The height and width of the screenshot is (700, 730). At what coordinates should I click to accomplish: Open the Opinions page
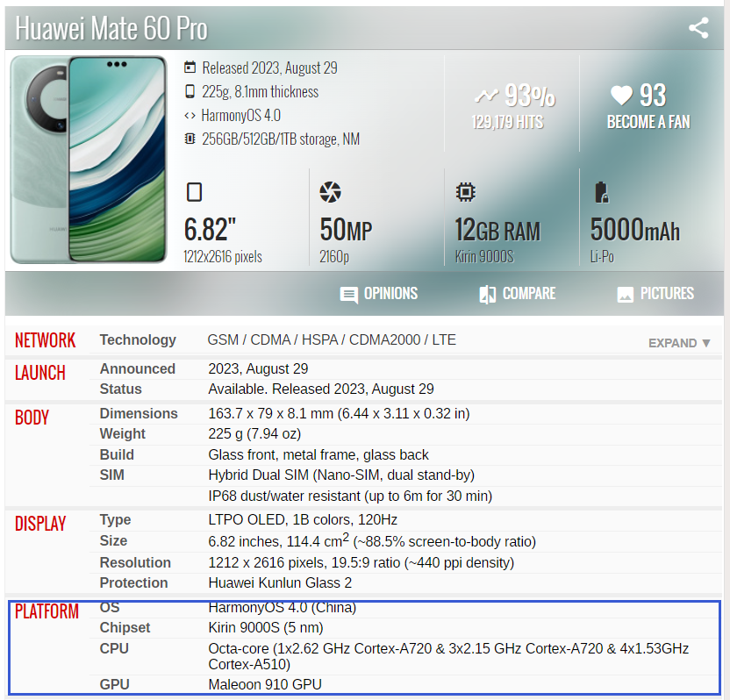[379, 294]
